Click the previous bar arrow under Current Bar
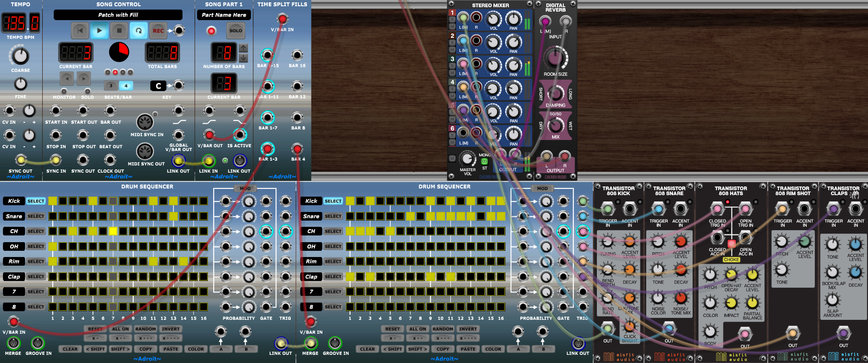 tap(67, 78)
